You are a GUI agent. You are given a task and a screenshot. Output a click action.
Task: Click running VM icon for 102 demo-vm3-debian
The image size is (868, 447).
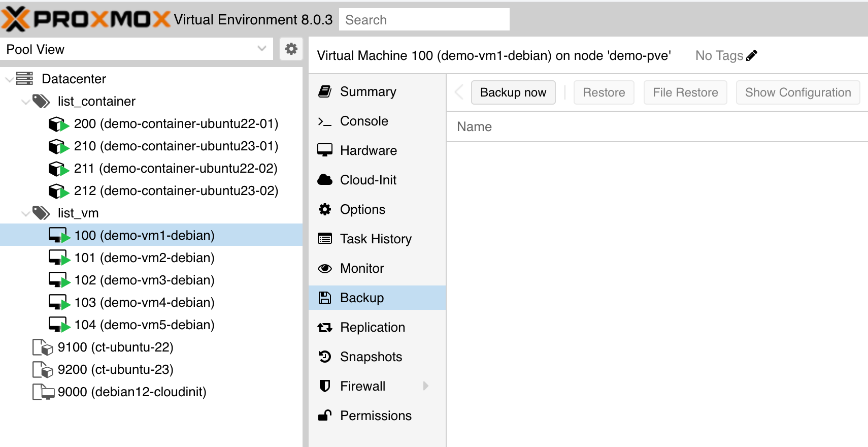[59, 280]
